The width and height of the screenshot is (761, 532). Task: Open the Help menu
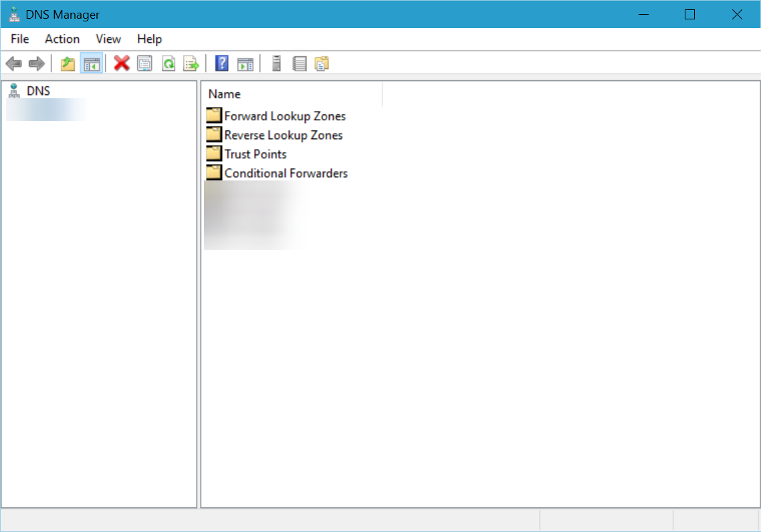150,39
